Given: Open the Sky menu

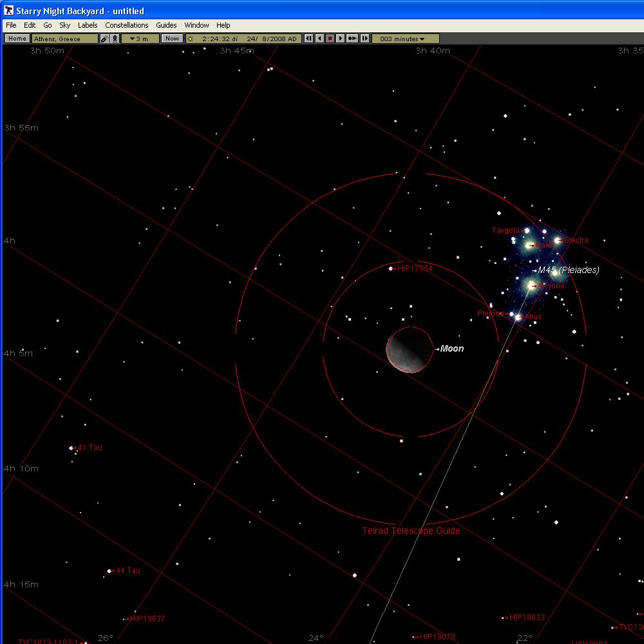Looking at the screenshot, I should pos(65,25).
